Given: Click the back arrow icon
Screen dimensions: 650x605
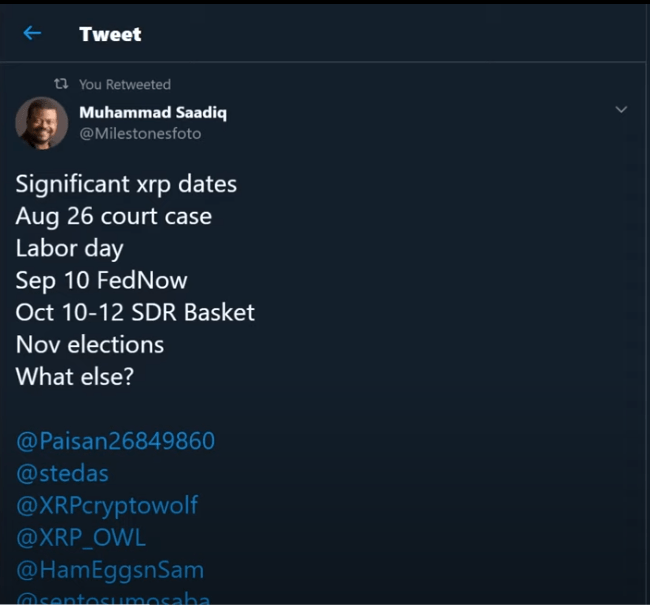Looking at the screenshot, I should tap(32, 33).
